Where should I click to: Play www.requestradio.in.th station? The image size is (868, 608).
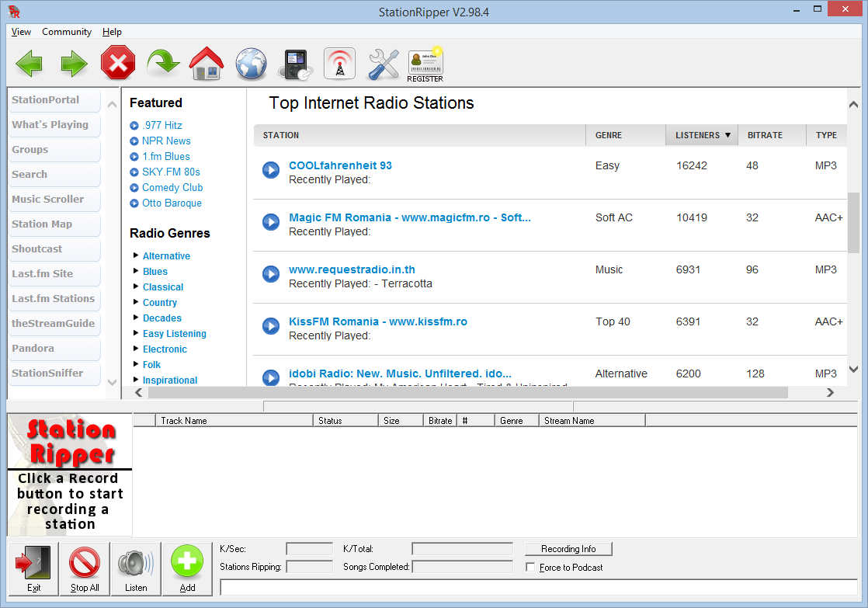pyautogui.click(x=271, y=274)
